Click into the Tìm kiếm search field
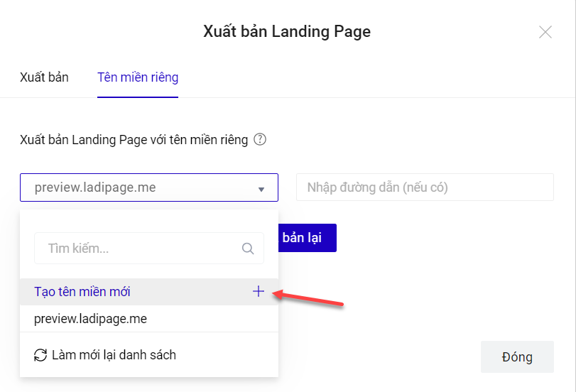This screenshot has width=576, height=392. point(138,249)
